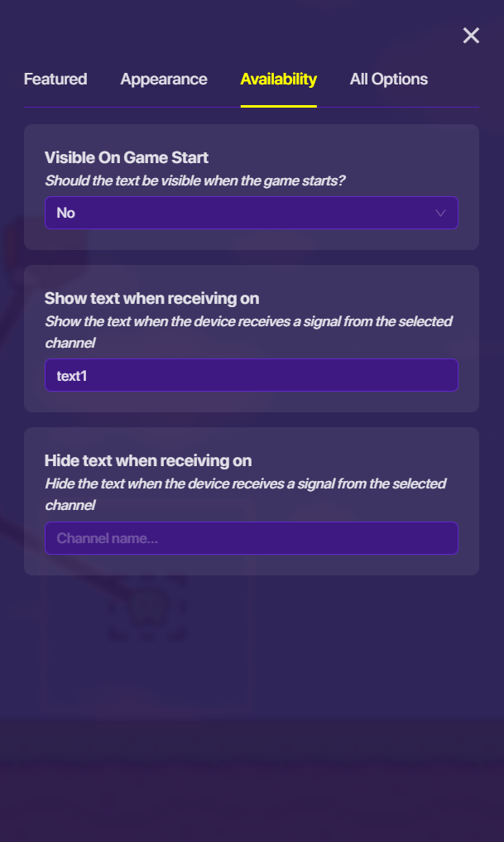
Task: Click the 'Hide text when receiving on' heading
Action: 147,460
